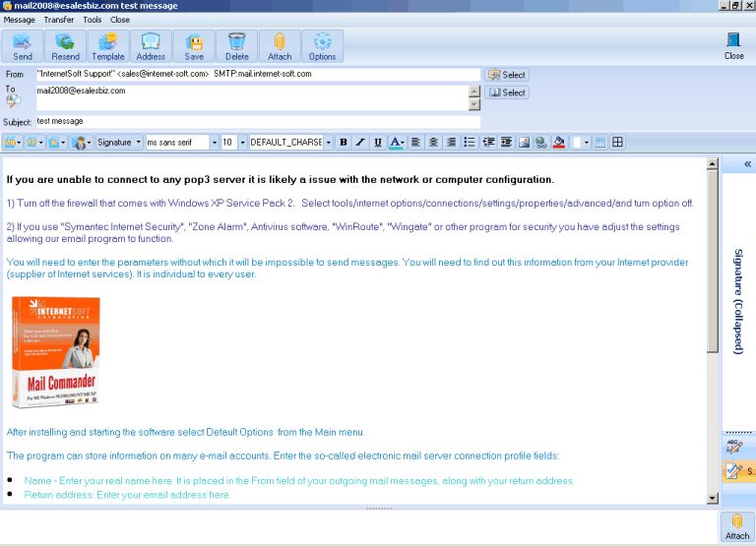Click the insert hyperlink globe icon

(x=541, y=143)
